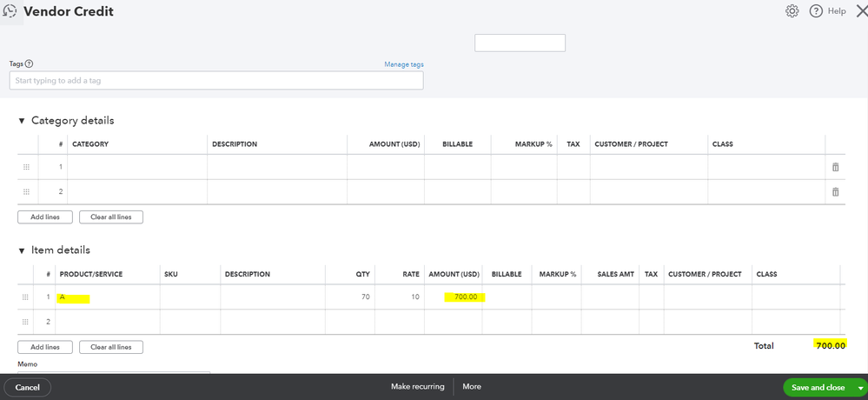Viewport: 868px width, 400px height.
Task: Grab the drag handle for item row 1
Action: coord(26,297)
